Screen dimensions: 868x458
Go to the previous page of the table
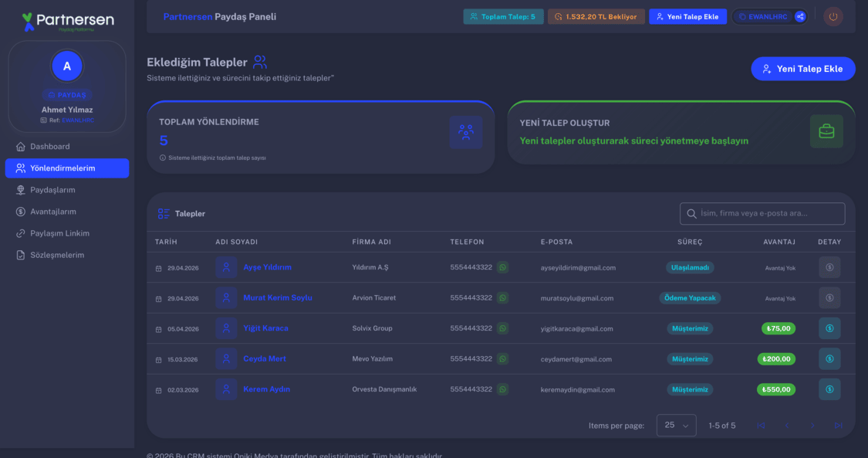(787, 426)
